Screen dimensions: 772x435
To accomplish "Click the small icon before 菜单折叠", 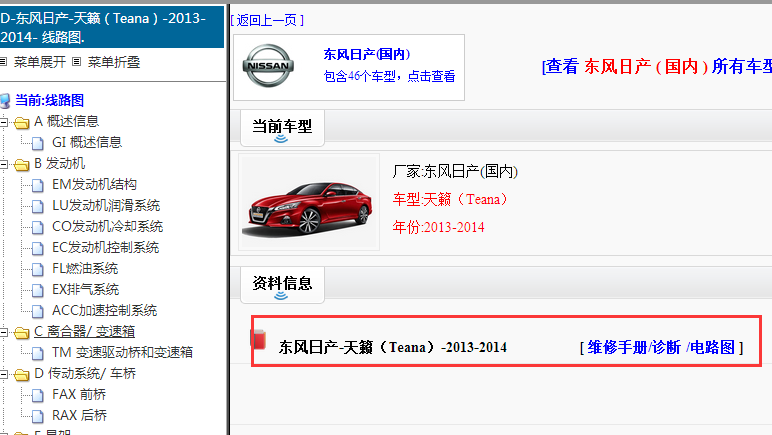I will tap(76, 62).
